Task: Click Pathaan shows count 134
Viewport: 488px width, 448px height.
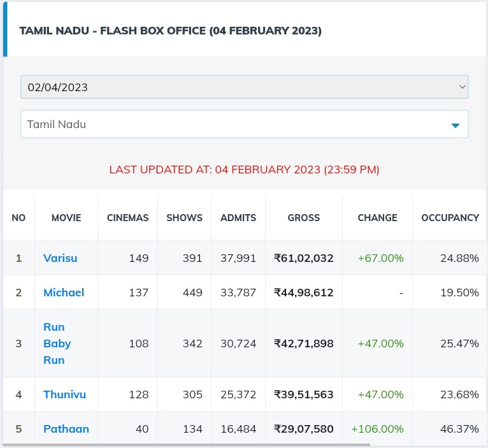Action: point(192,429)
